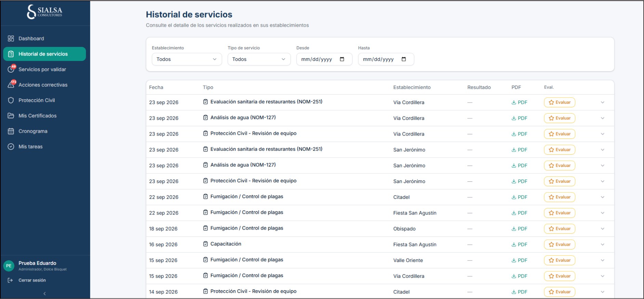
Task: Click the Servicios por validar icon with badge
Action: tap(11, 69)
